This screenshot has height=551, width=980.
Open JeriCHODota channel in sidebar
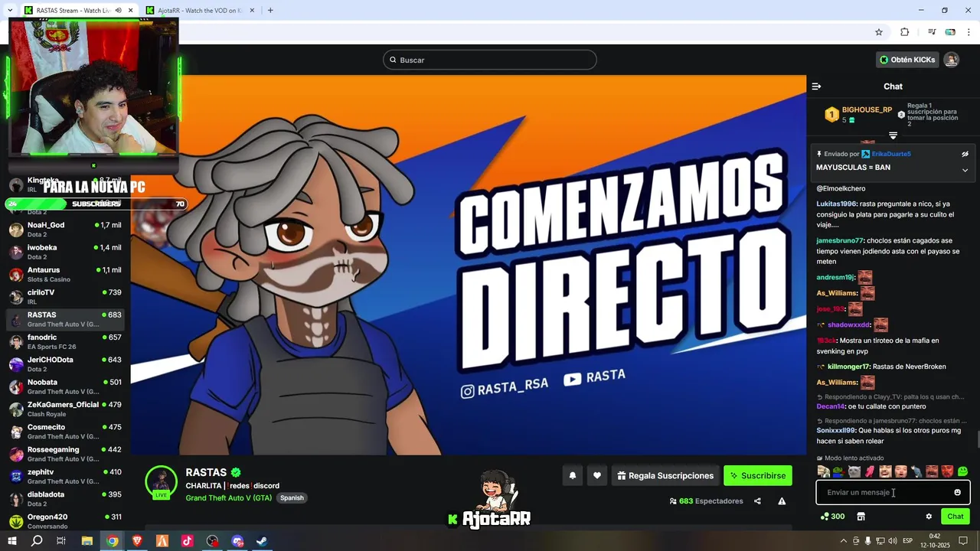[x=65, y=364]
